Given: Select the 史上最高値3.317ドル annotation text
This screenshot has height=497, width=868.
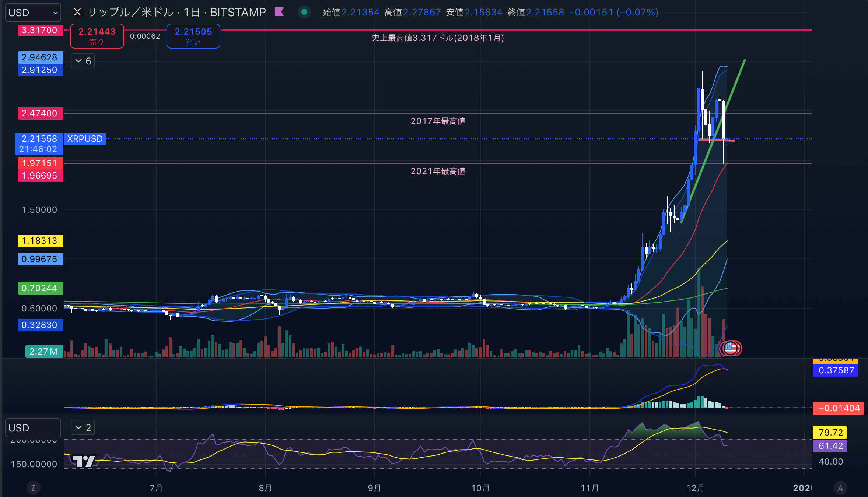Looking at the screenshot, I should (x=438, y=38).
